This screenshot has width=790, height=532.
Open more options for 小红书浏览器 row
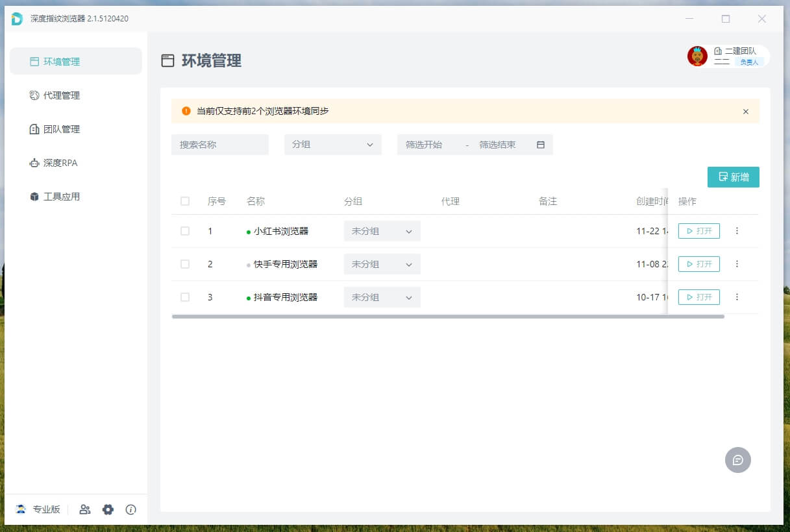pyautogui.click(x=737, y=231)
